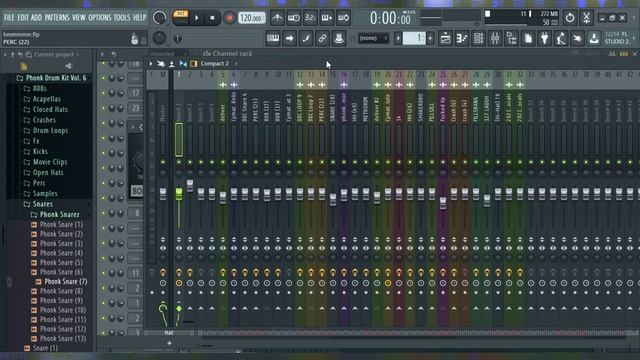Open the Browser view icon in toolbar
The height and width of the screenshot is (360, 640).
coord(511,38)
